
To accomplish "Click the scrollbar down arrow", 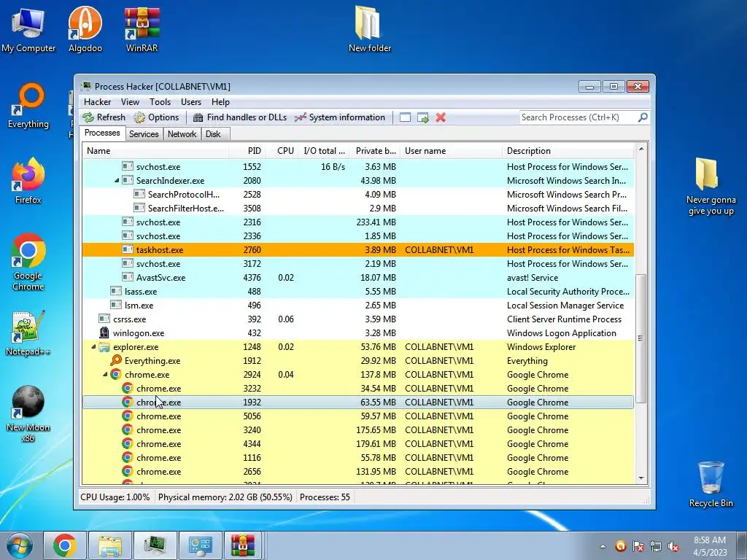I will point(641,478).
